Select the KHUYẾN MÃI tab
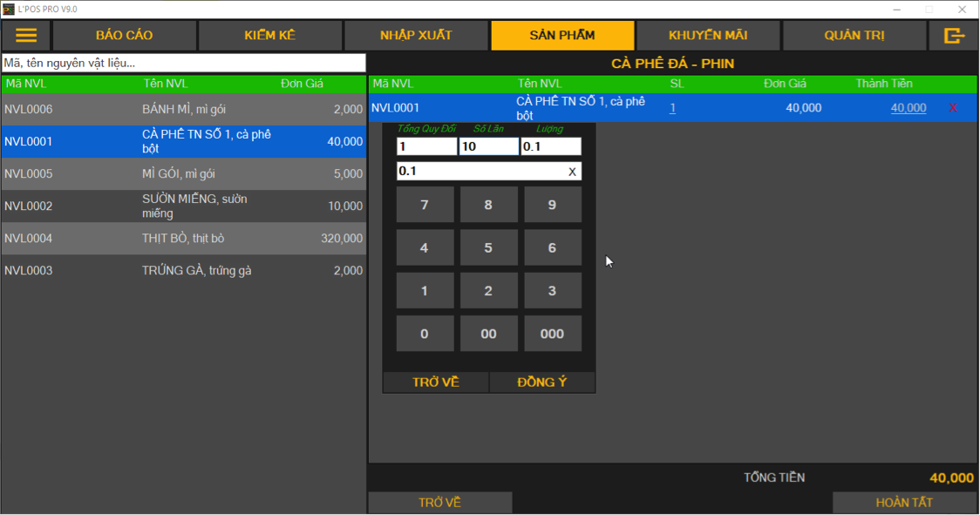The image size is (980, 515). 708,36
